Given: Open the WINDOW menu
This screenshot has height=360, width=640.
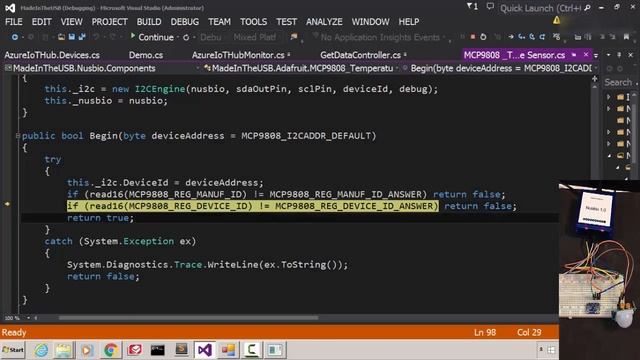Looking at the screenshot, I should [x=371, y=22].
